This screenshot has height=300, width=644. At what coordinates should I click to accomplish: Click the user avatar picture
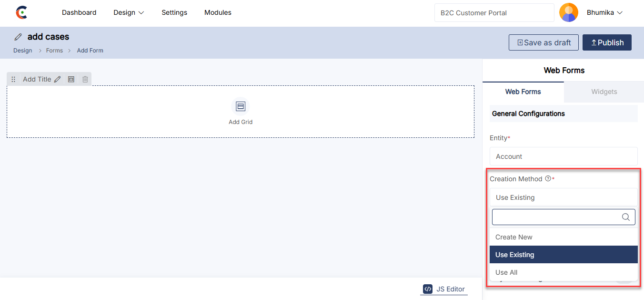point(569,13)
